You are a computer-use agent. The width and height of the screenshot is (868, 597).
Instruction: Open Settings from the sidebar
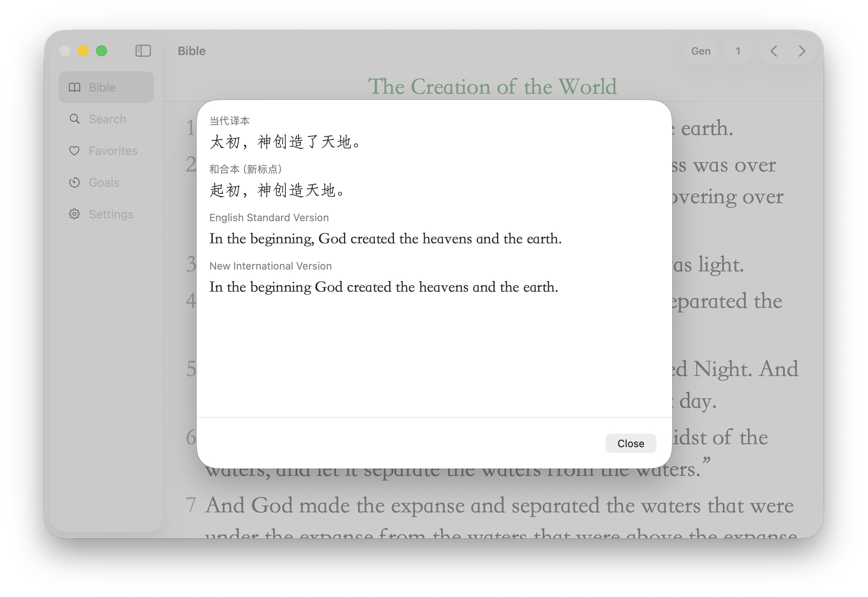111,214
